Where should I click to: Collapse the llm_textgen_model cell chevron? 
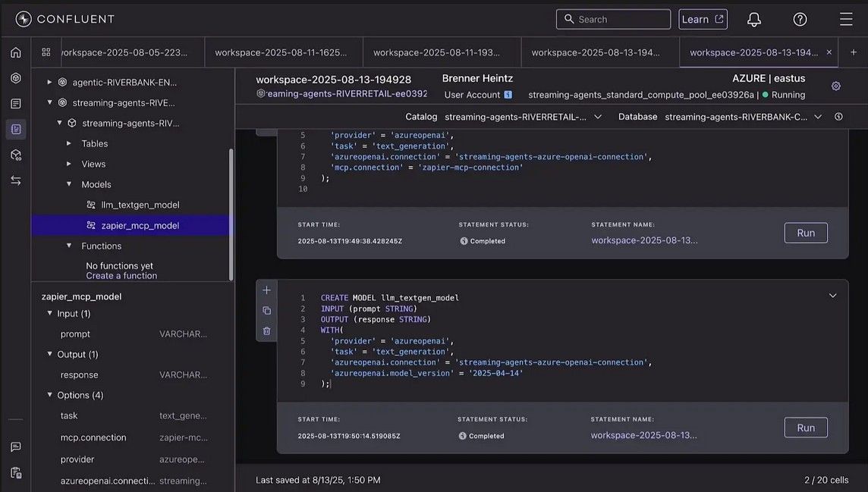pyautogui.click(x=832, y=296)
